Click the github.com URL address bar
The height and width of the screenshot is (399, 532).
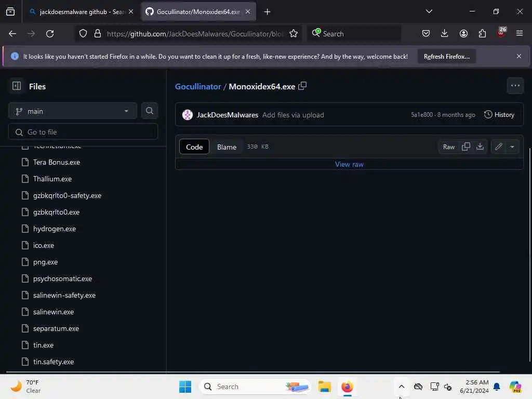point(195,34)
